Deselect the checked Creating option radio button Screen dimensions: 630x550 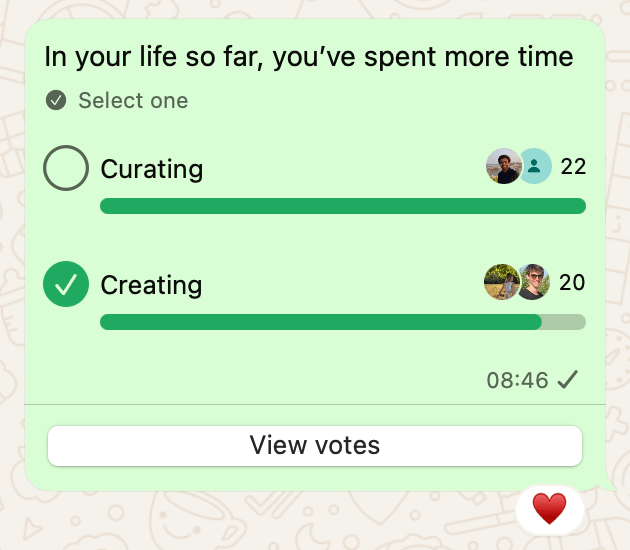point(66,285)
